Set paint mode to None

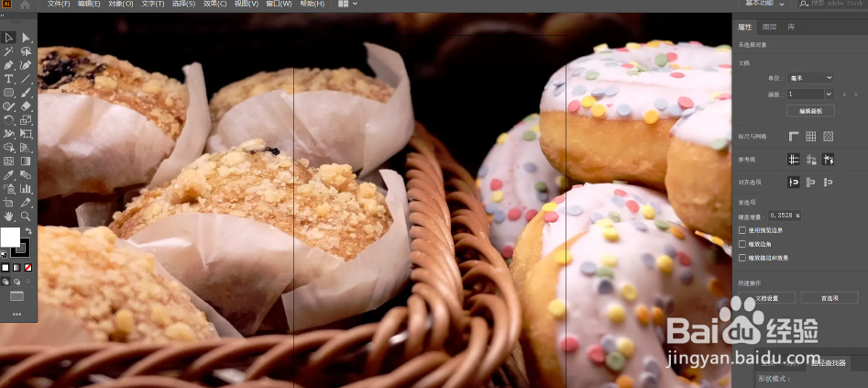click(x=27, y=268)
